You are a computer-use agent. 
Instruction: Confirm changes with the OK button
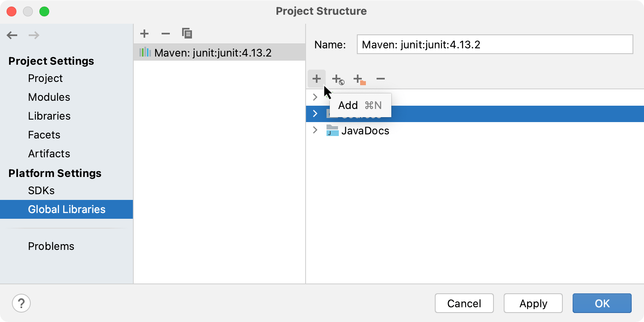point(602,303)
